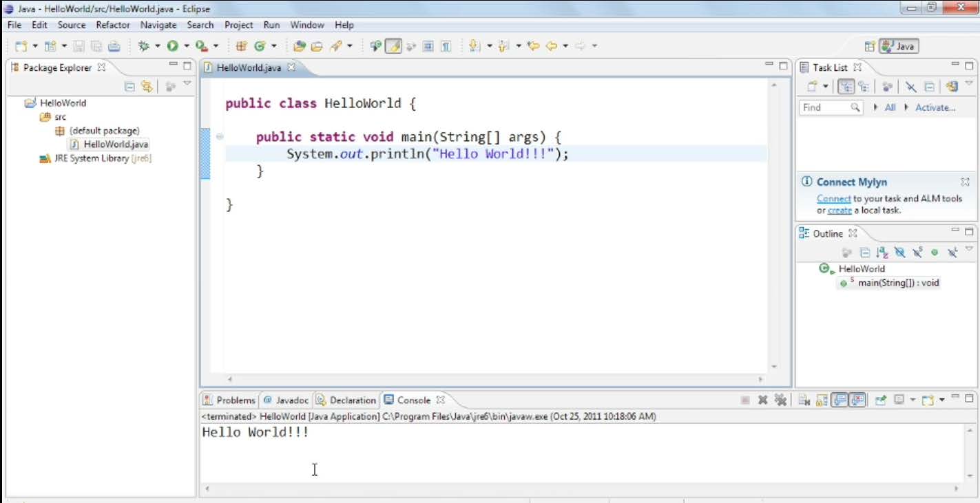
Task: Click the Print icon in main toolbar
Action: [114, 46]
